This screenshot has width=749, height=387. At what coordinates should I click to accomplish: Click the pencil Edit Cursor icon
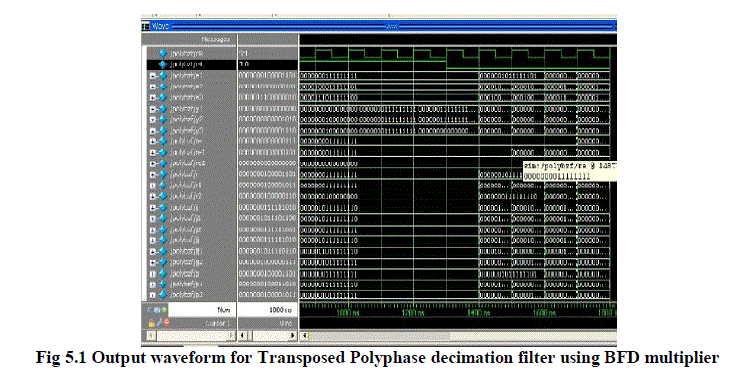point(159,323)
